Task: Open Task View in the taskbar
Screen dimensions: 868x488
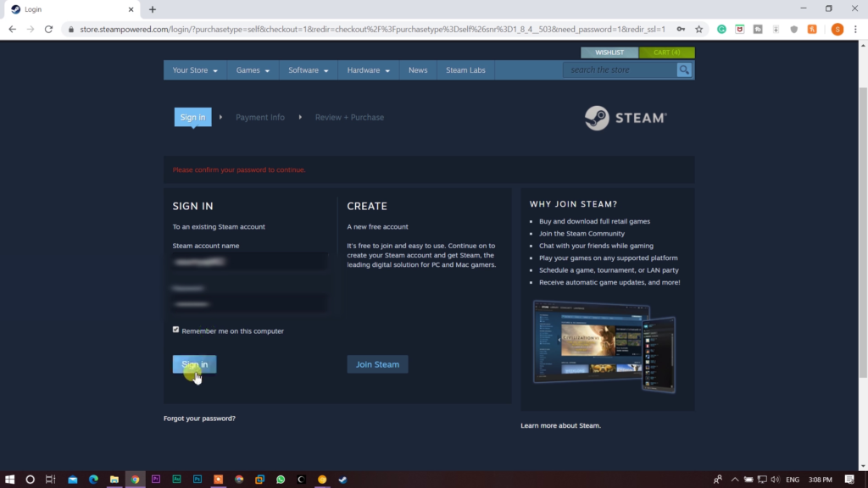Action: 50,480
